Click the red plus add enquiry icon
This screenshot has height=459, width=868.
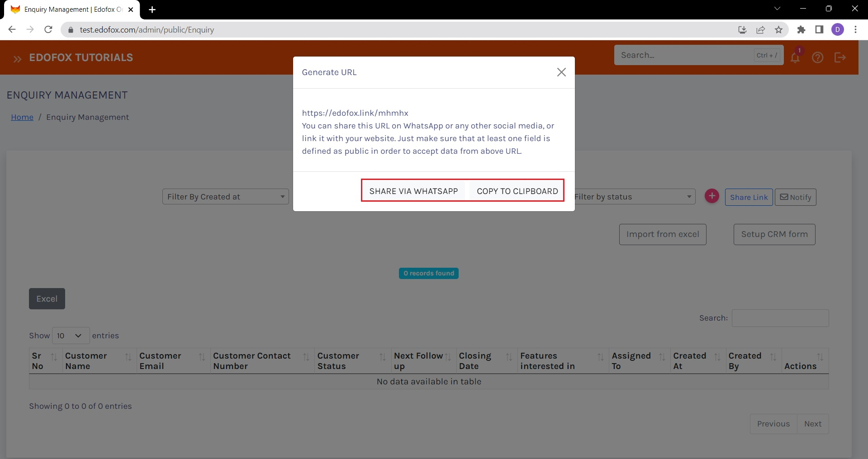(x=711, y=196)
